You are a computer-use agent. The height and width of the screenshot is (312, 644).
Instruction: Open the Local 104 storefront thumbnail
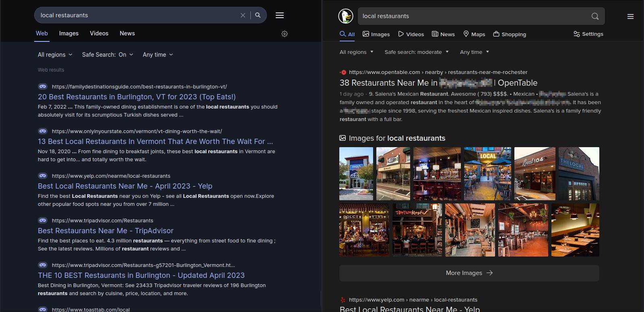coord(535,174)
